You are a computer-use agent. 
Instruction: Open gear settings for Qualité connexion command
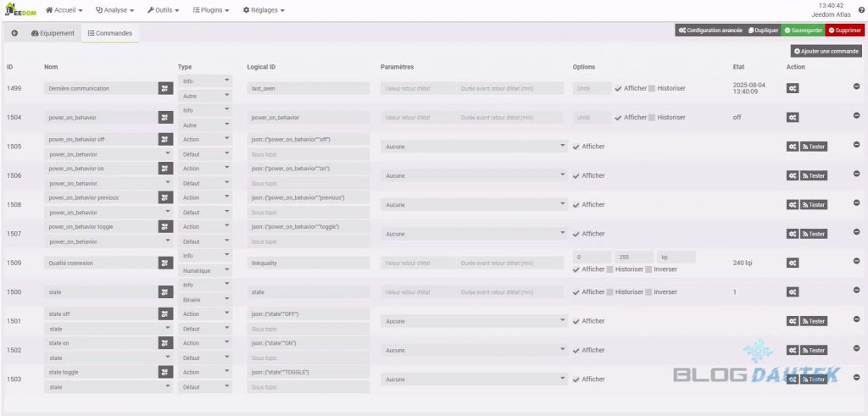click(x=793, y=263)
